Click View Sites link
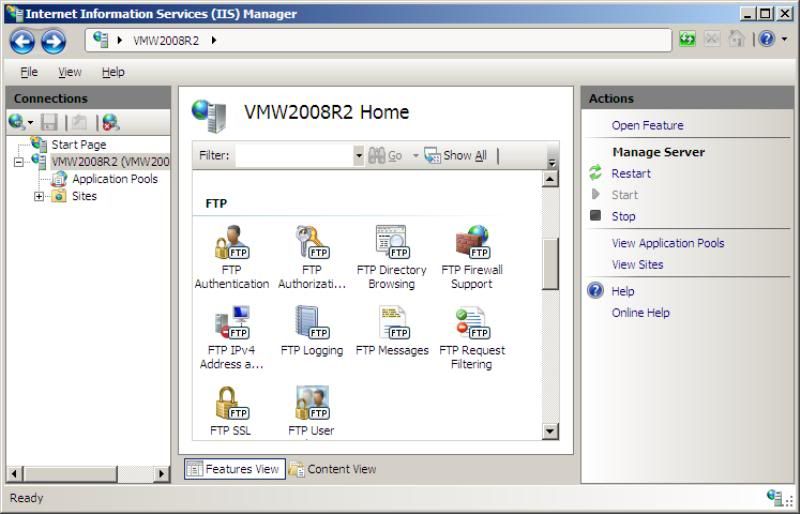Viewport: 800px width, 514px height. (637, 264)
